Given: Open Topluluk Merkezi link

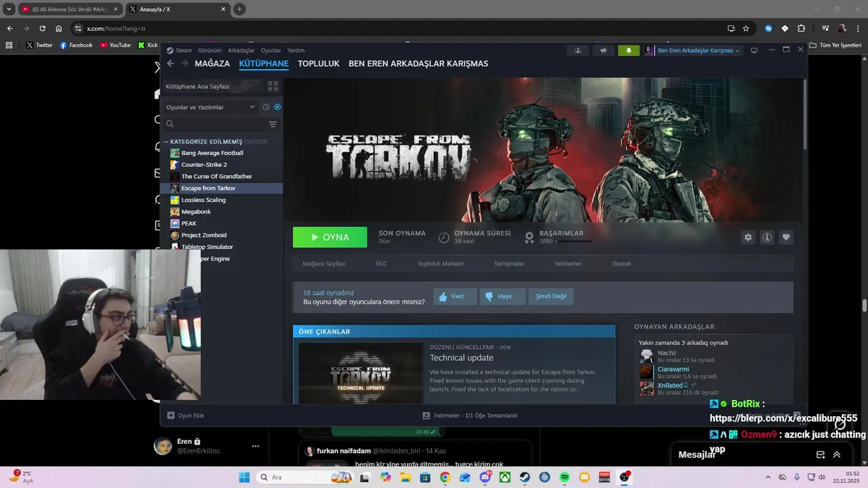Looking at the screenshot, I should tap(441, 264).
